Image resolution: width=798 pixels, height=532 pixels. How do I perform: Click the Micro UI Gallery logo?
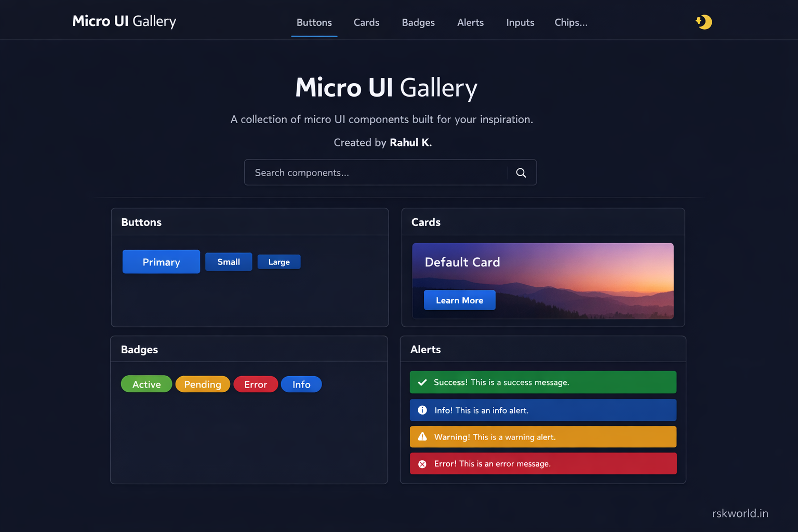[124, 21]
